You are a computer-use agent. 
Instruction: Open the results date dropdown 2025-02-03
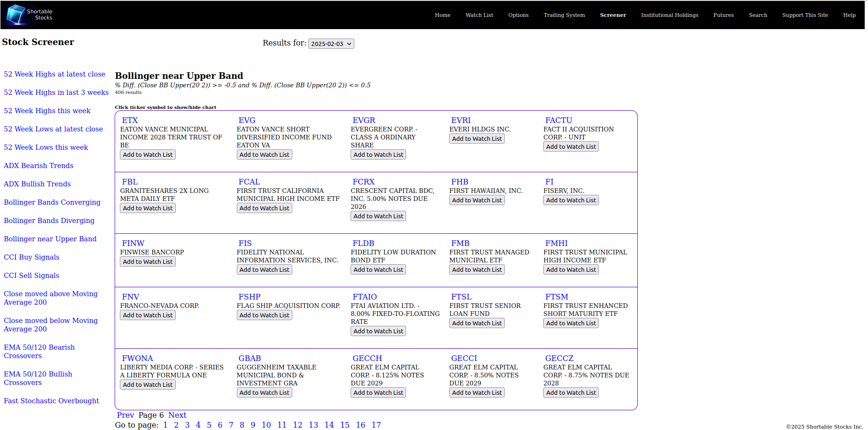331,44
